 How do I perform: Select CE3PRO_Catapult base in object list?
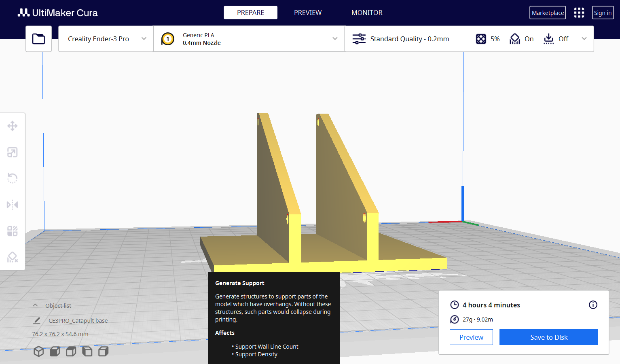[x=78, y=321]
